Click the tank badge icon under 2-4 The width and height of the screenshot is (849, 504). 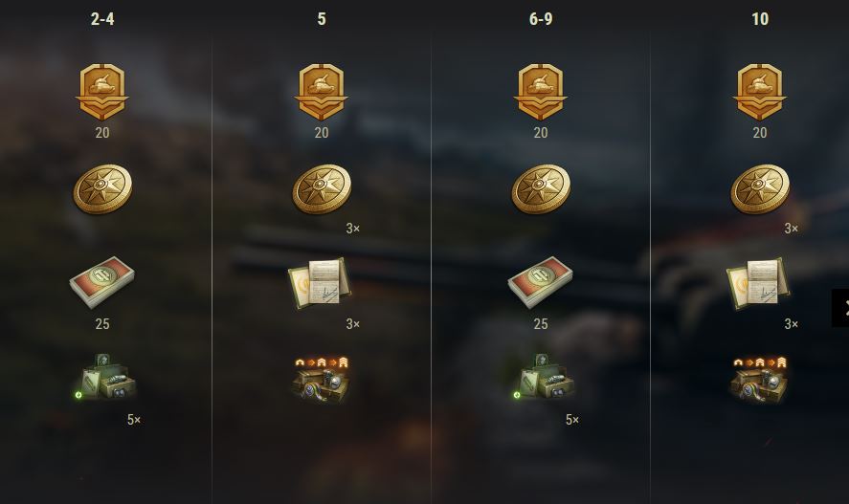tap(102, 92)
